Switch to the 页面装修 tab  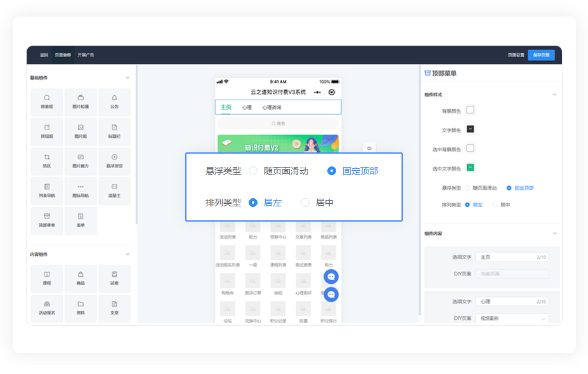pos(63,55)
